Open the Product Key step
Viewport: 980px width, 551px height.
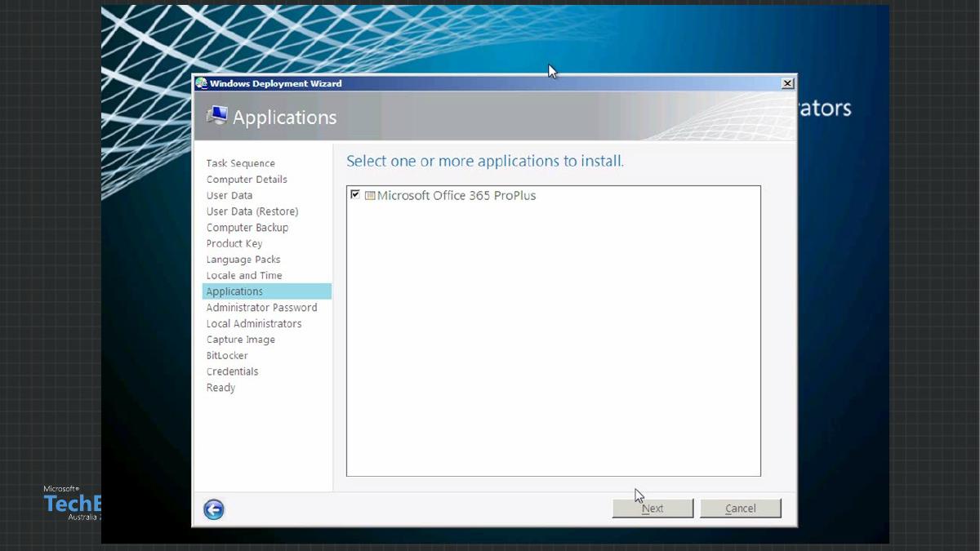pos(234,243)
